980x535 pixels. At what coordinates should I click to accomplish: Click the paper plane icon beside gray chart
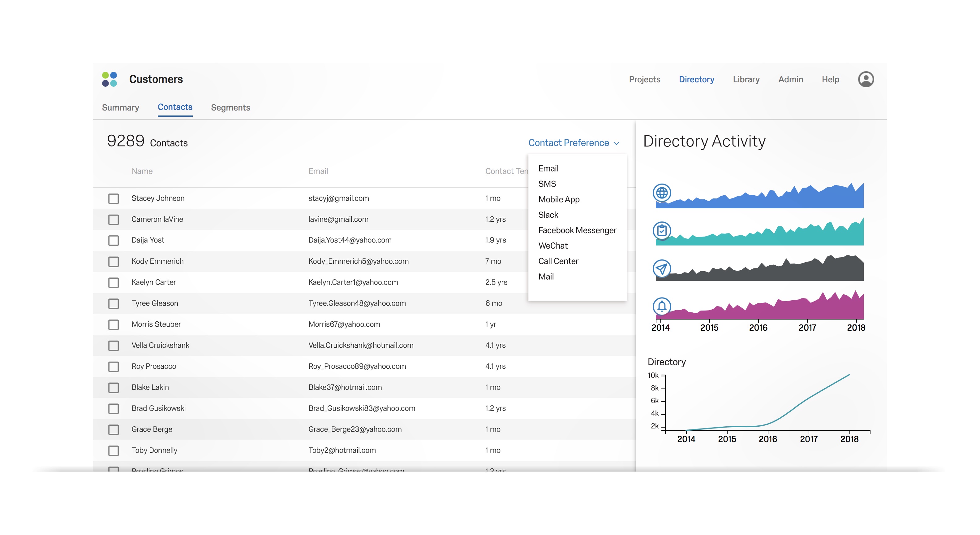[x=662, y=269]
